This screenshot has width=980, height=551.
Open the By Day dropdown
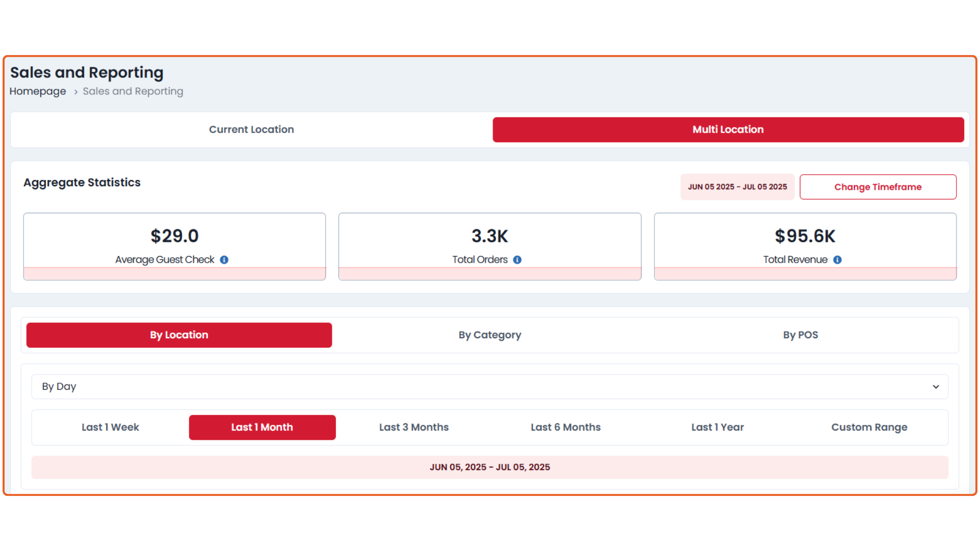pos(489,387)
